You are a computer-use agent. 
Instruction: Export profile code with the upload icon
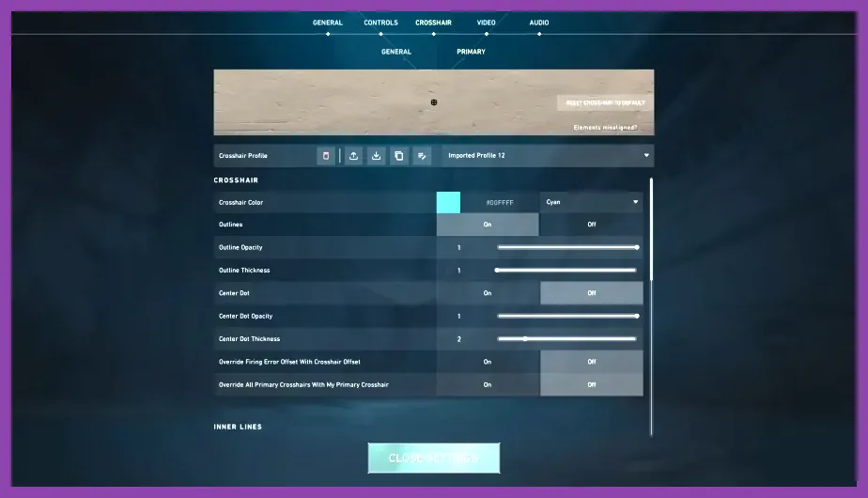353,156
